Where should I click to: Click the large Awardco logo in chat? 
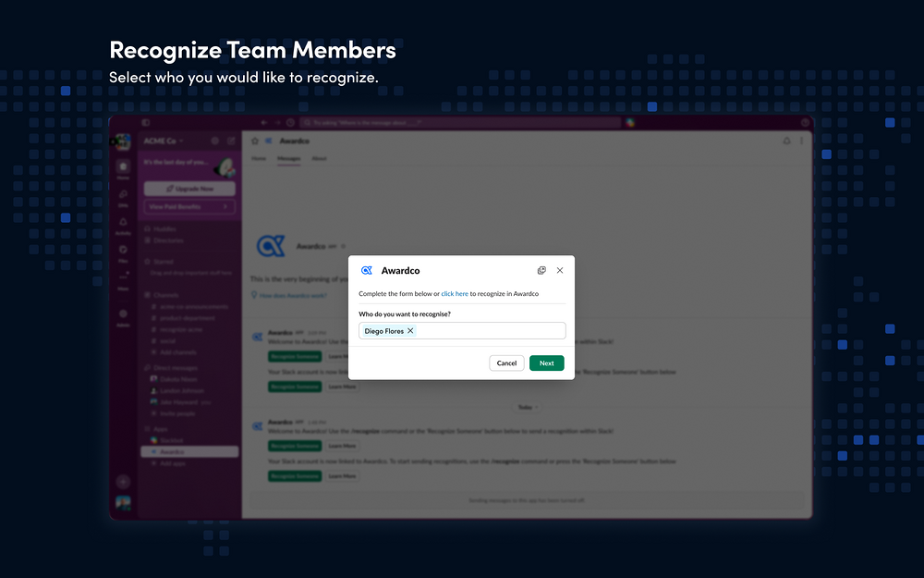tap(271, 246)
